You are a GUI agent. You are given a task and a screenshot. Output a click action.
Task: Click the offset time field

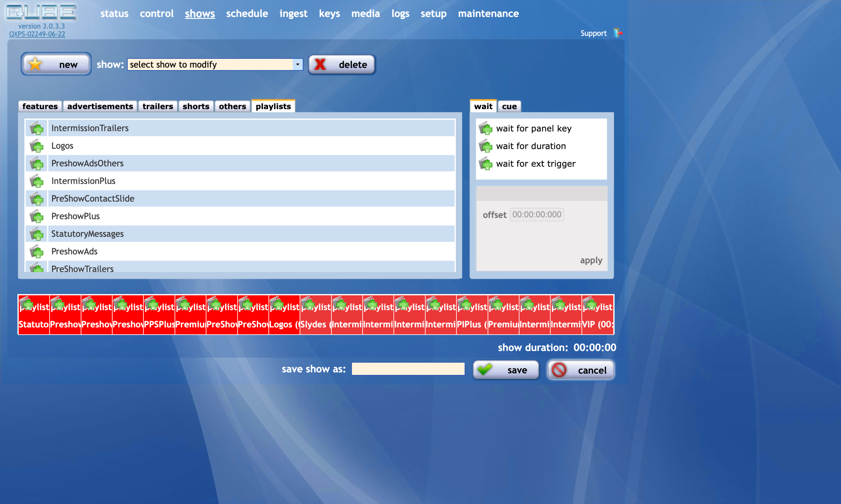tap(536, 215)
